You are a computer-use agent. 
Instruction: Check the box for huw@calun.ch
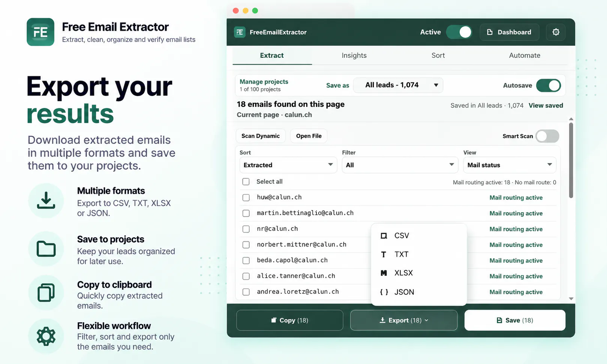tap(246, 198)
